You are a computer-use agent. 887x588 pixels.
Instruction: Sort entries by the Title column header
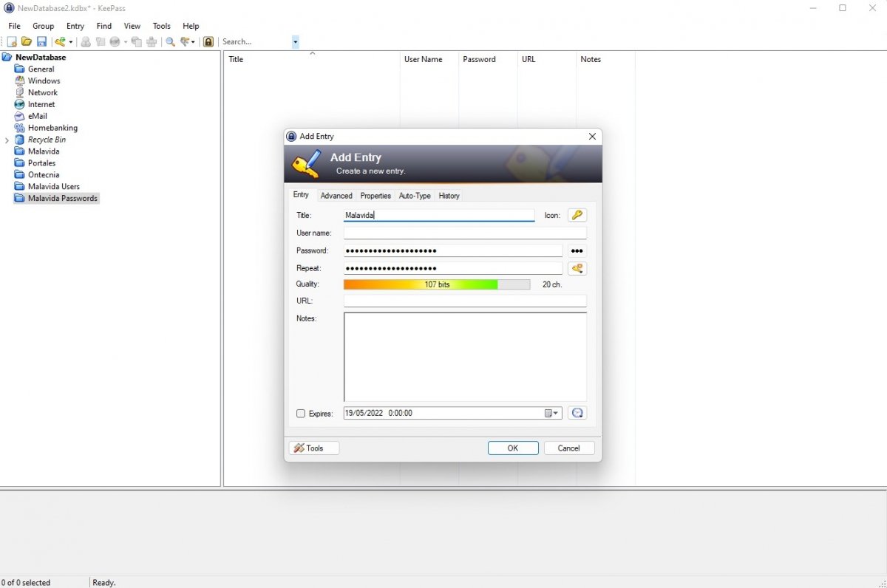[311, 59]
